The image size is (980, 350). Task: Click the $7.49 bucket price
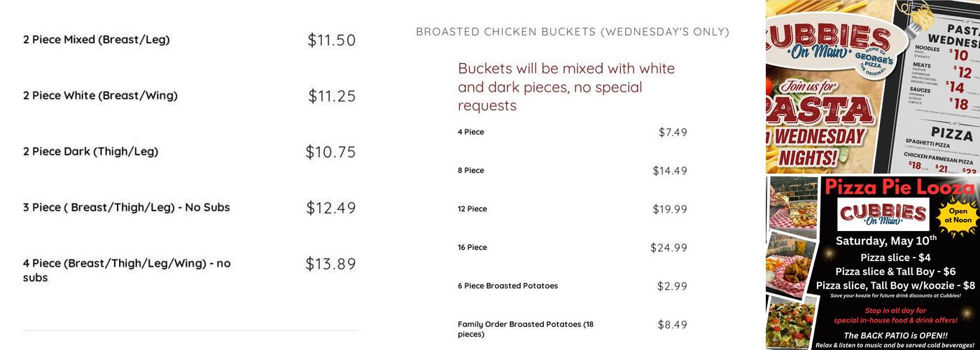click(x=673, y=132)
